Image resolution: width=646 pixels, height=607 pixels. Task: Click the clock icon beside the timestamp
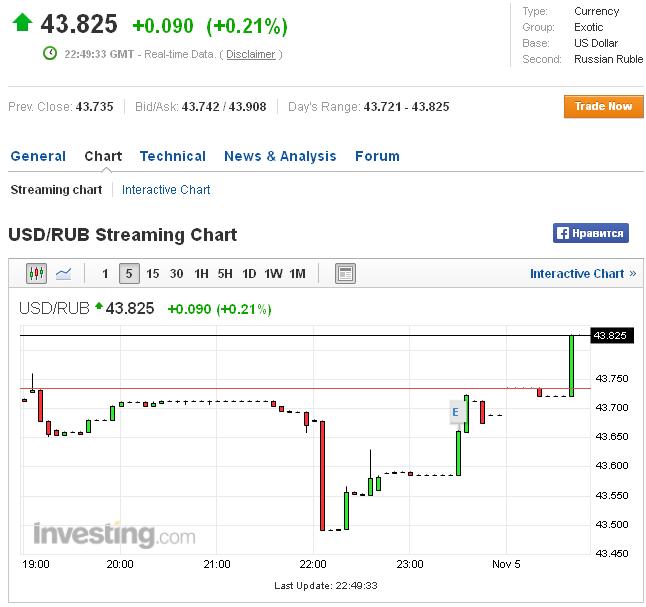point(50,53)
